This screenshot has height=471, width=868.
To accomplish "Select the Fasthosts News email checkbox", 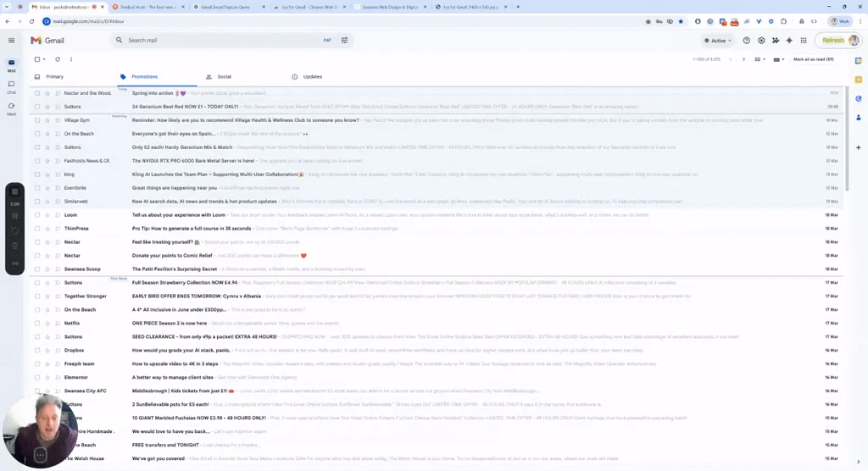I will click(37, 160).
